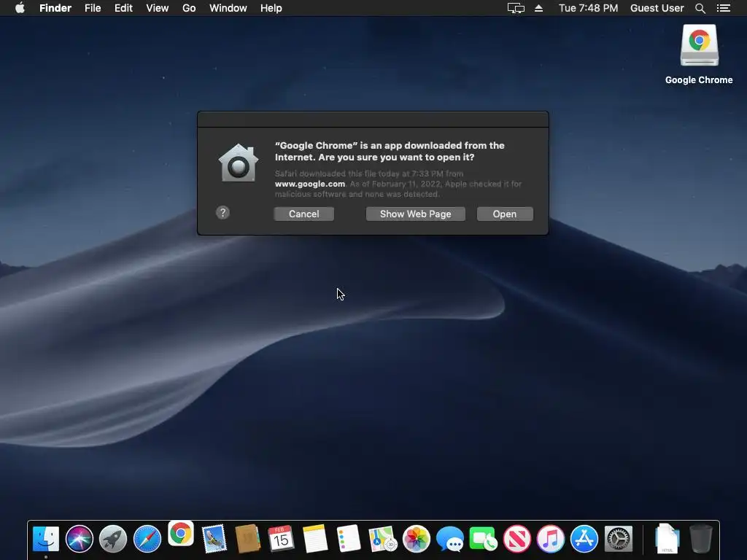Screen dimensions: 747x560
Task: Click Guest User in menu bar
Action: tap(657, 8)
